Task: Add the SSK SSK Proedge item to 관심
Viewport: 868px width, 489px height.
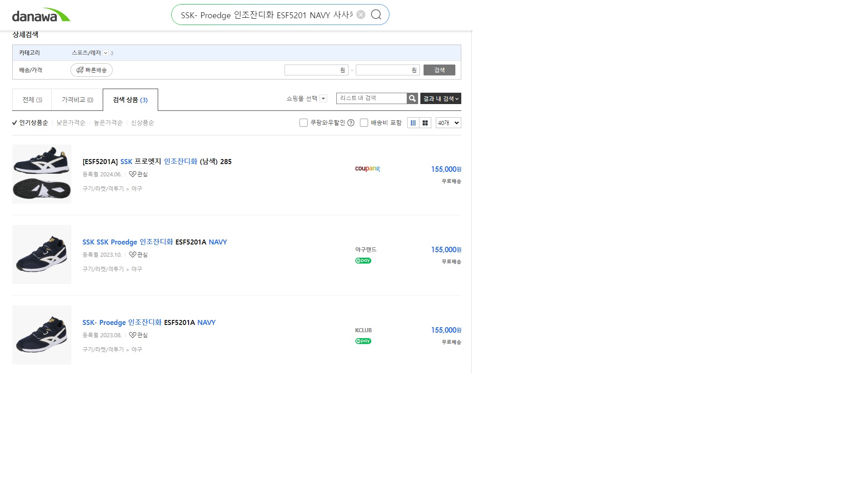Action: pos(138,255)
